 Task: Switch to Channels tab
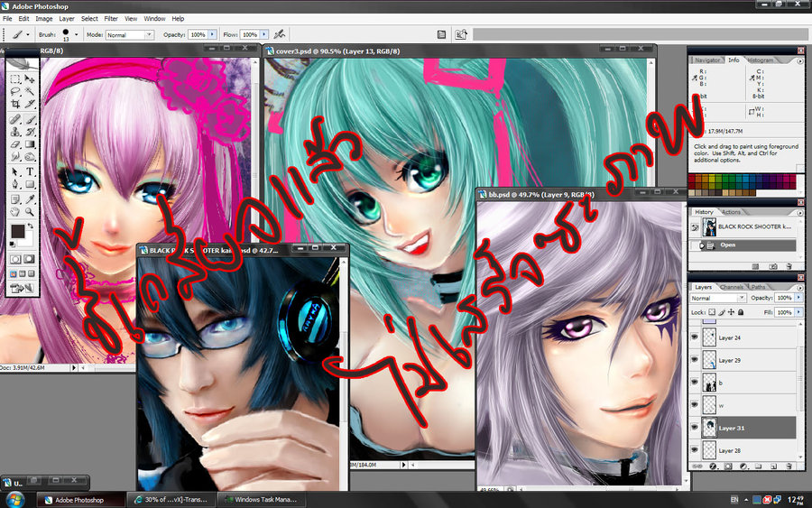(732, 287)
